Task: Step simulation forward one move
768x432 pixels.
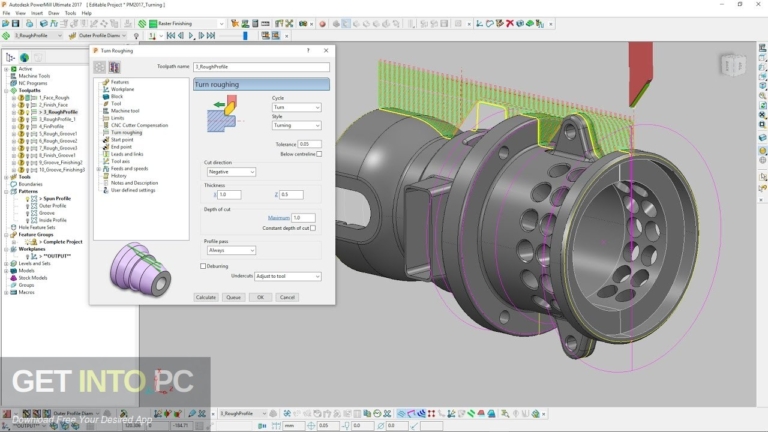Action: (201, 36)
